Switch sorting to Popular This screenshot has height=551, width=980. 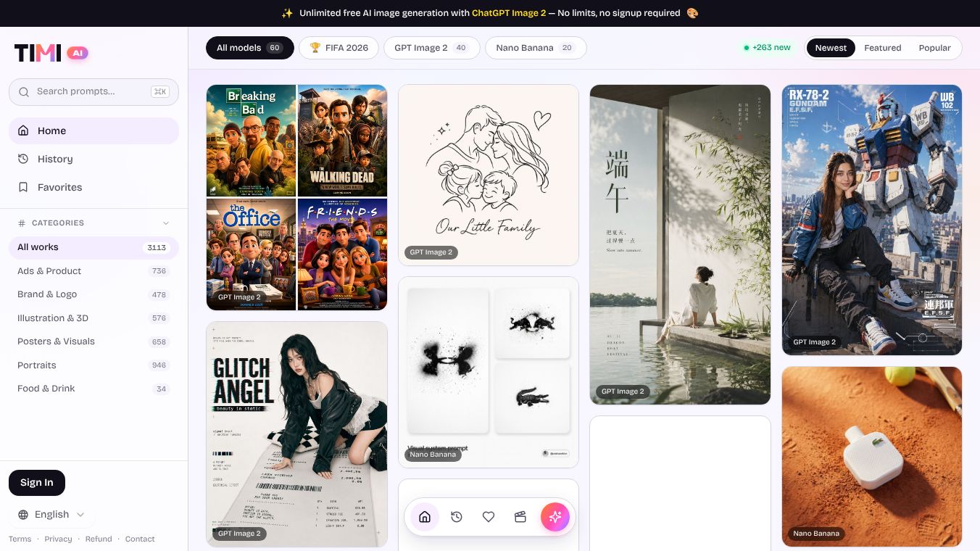pos(934,48)
